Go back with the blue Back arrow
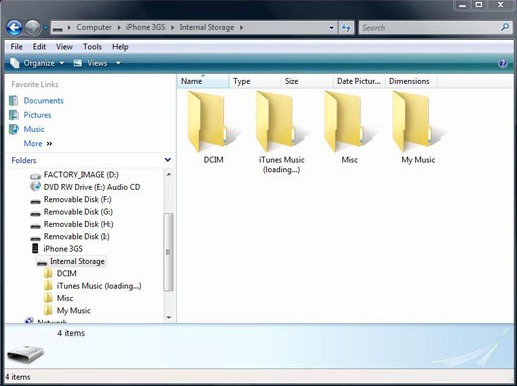The height and width of the screenshot is (386, 517). click(x=14, y=28)
